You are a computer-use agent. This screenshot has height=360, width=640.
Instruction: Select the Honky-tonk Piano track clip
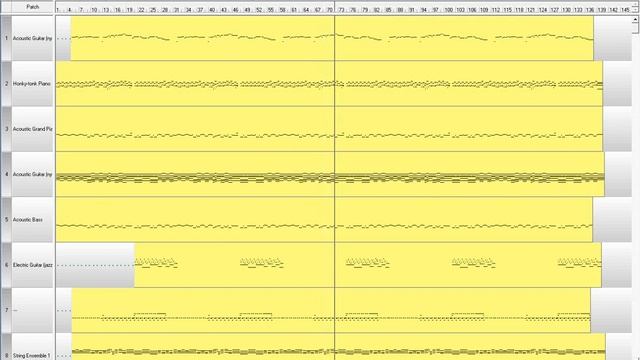click(x=329, y=84)
